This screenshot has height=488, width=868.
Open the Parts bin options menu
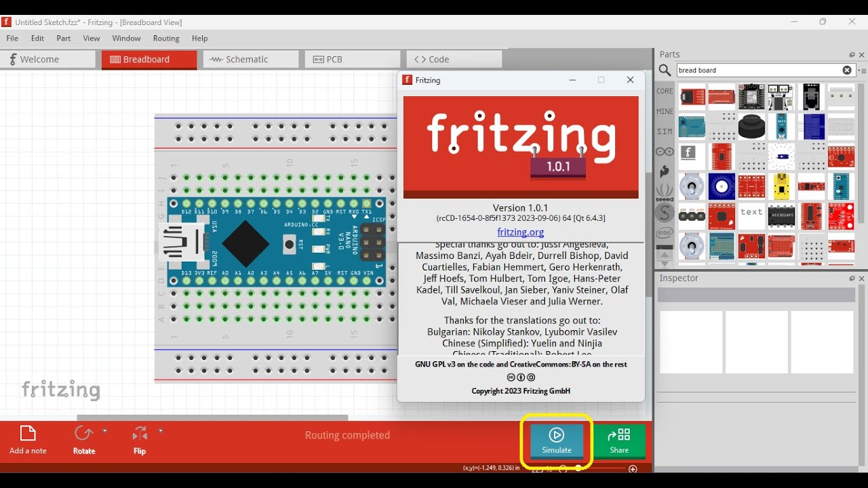862,70
